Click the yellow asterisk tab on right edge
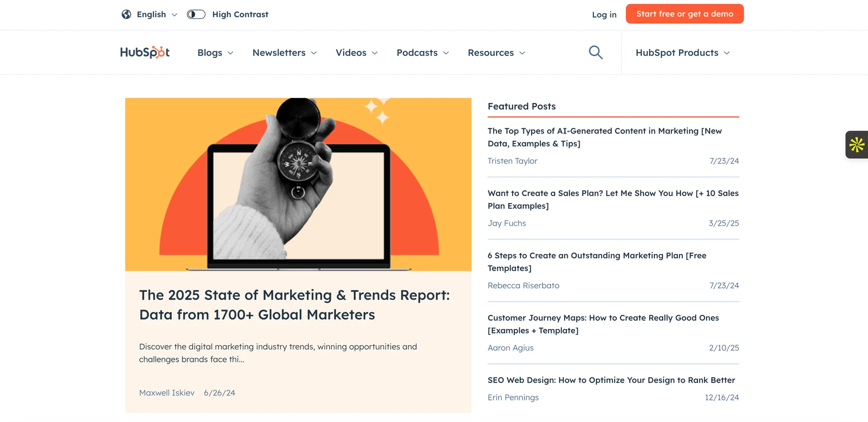This screenshot has height=422, width=868. (857, 145)
